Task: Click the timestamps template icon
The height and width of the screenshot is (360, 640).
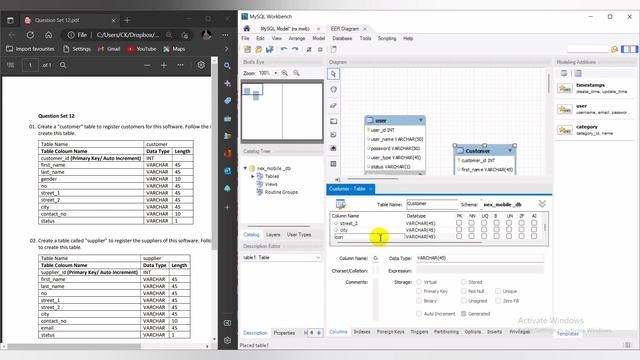Action: click(565, 88)
